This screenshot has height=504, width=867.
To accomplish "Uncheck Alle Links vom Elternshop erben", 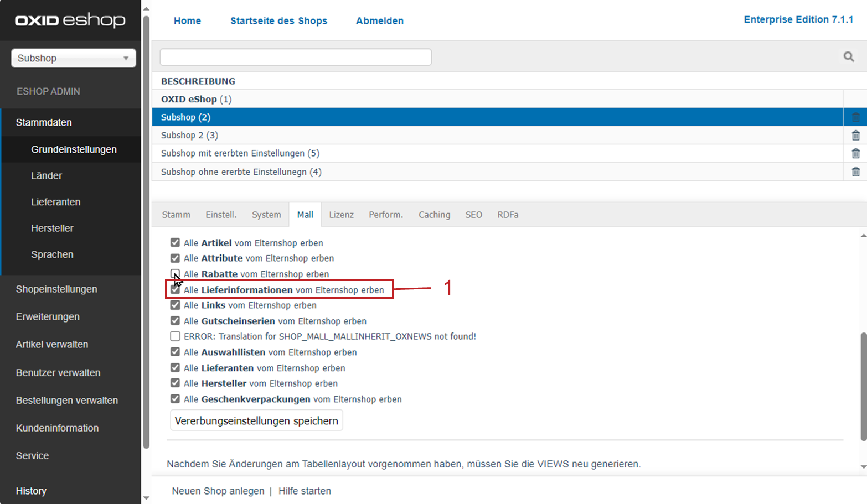I will (x=175, y=305).
